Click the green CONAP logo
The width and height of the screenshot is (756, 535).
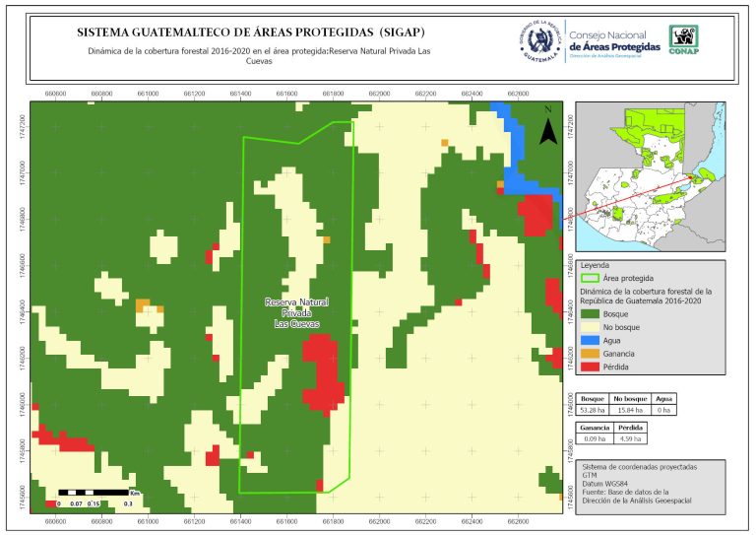[x=685, y=39]
